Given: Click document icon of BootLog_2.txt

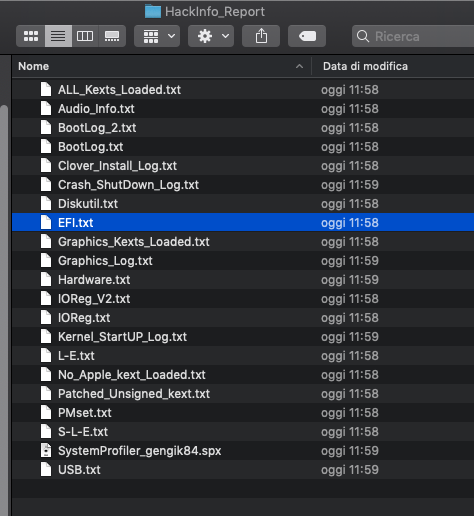Looking at the screenshot, I should [x=46, y=127].
